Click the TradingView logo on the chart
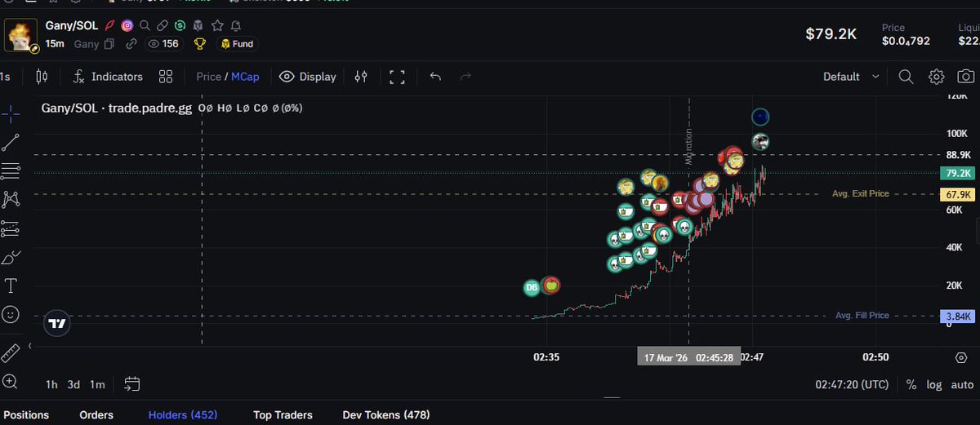980x425 pixels. pos(57,323)
